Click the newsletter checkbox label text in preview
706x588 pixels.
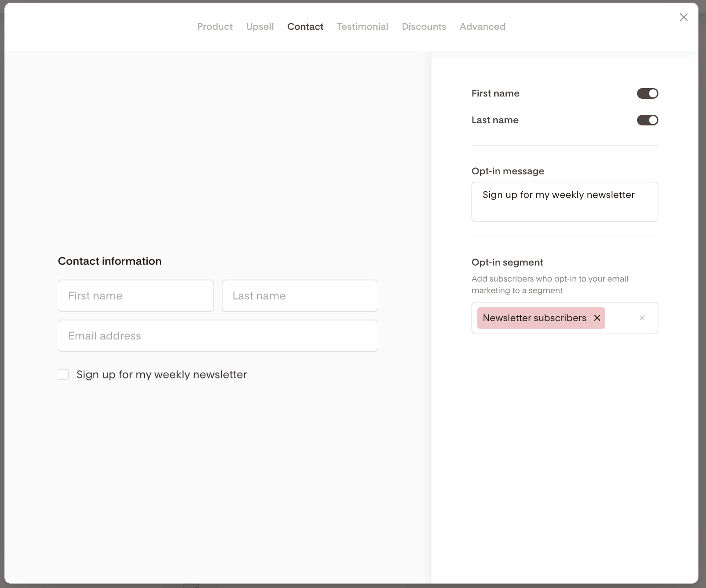161,375
